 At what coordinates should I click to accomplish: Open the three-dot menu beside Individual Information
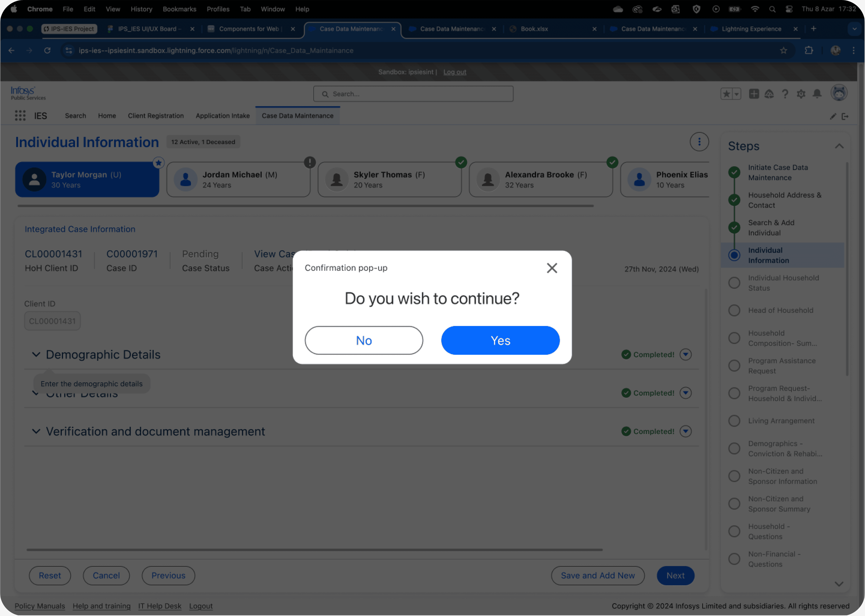699,142
